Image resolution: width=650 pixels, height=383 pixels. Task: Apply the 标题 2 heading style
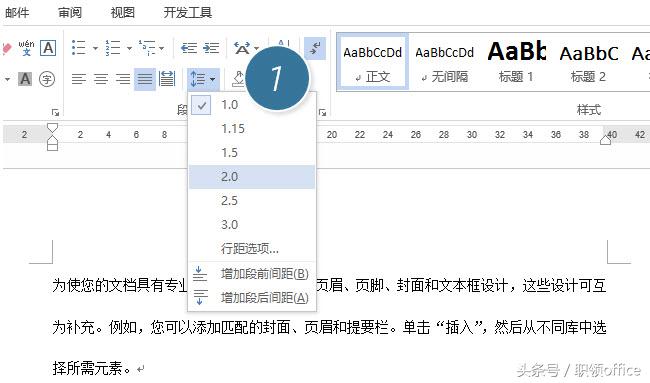(x=589, y=62)
